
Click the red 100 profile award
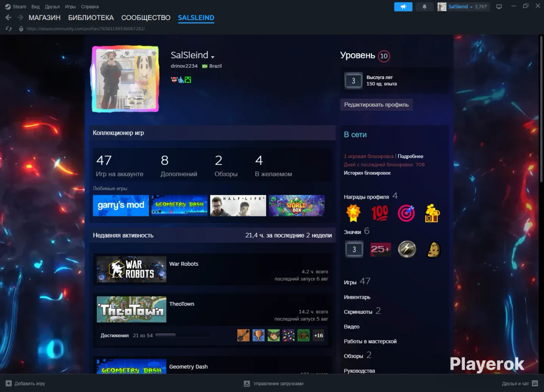tap(380, 213)
